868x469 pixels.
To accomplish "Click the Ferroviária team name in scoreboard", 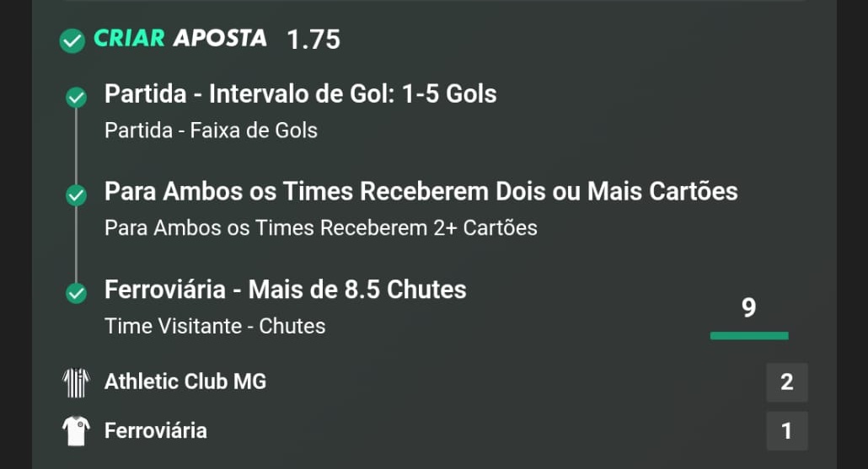I will tap(156, 430).
